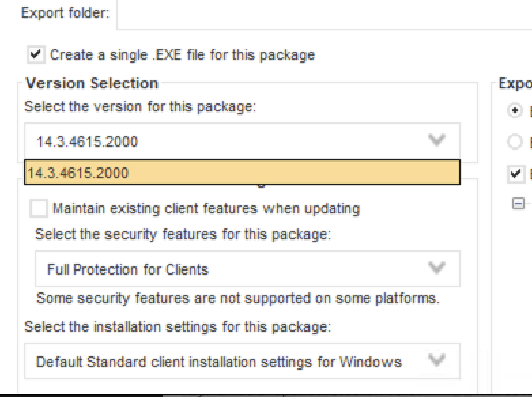532x397 pixels.
Task: Click the Version Selection group heading
Action: click(92, 84)
